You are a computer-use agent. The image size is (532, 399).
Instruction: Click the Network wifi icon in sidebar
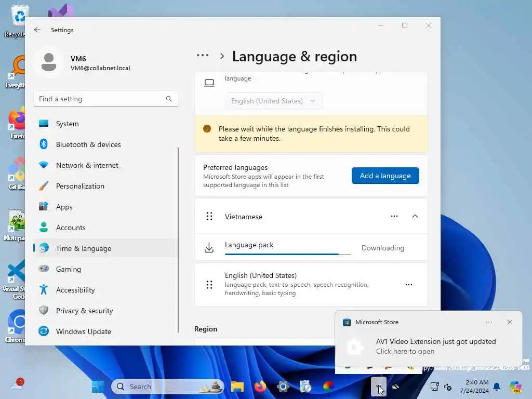click(x=44, y=165)
